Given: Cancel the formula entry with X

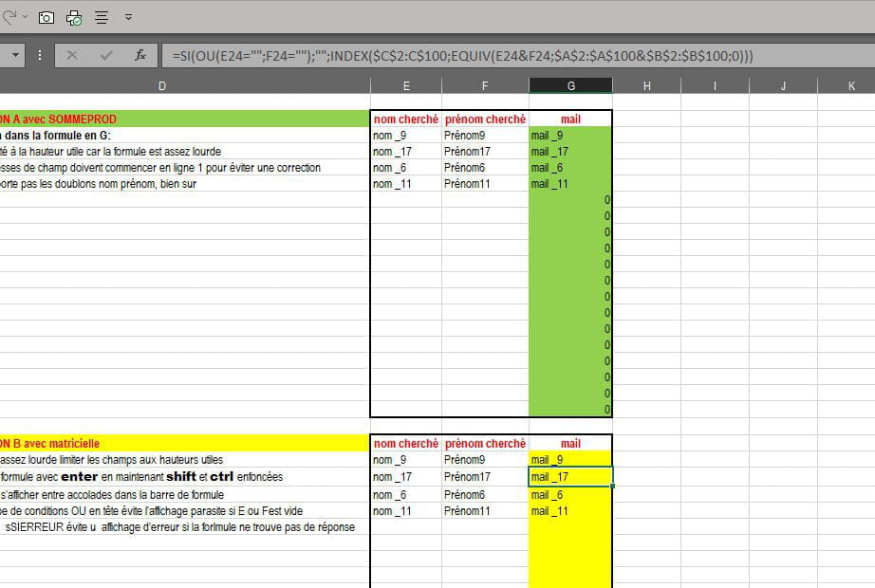Looking at the screenshot, I should (x=72, y=55).
